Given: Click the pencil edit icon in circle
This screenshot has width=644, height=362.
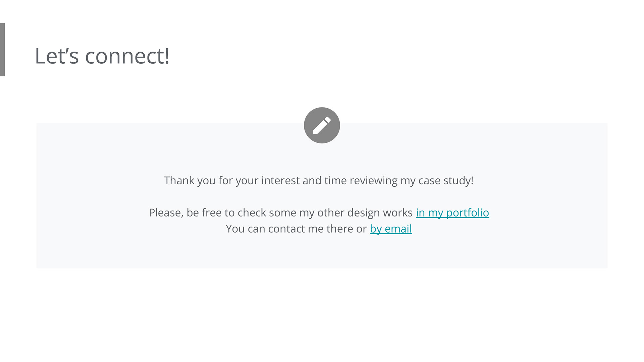Looking at the screenshot, I should tap(322, 125).
